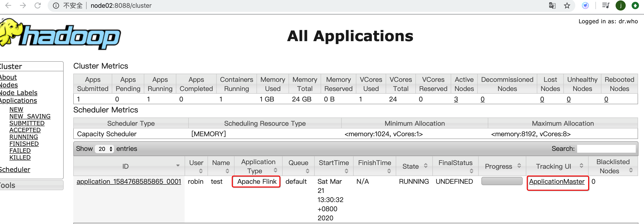Filter applications by NEW state
The height and width of the screenshot is (224, 644).
(x=16, y=109)
